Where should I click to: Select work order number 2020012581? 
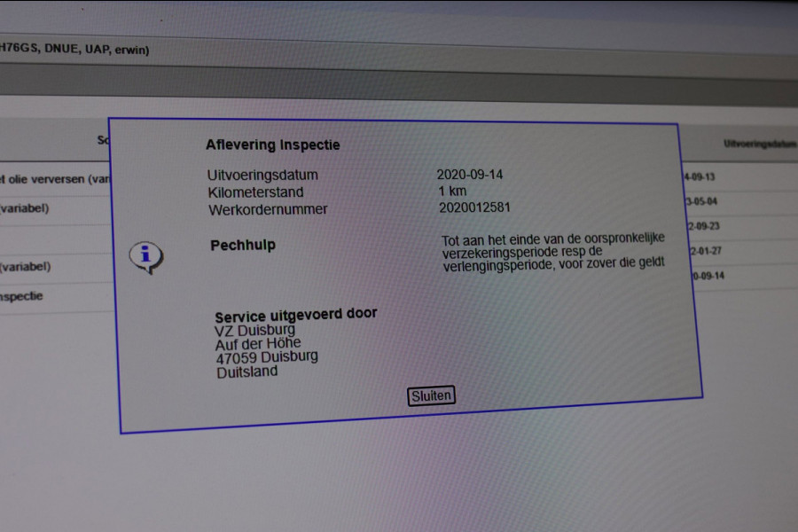click(x=475, y=207)
